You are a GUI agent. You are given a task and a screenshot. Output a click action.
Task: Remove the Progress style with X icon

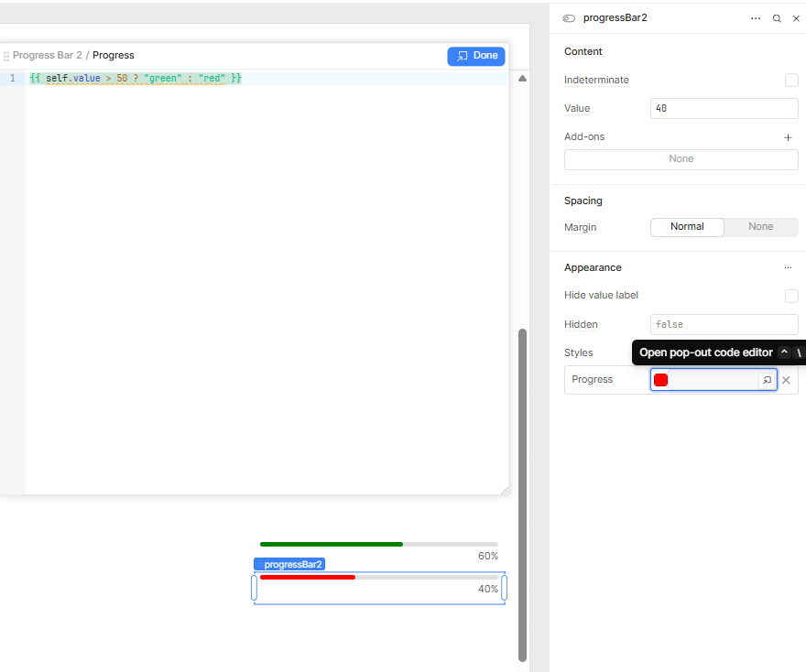786,380
